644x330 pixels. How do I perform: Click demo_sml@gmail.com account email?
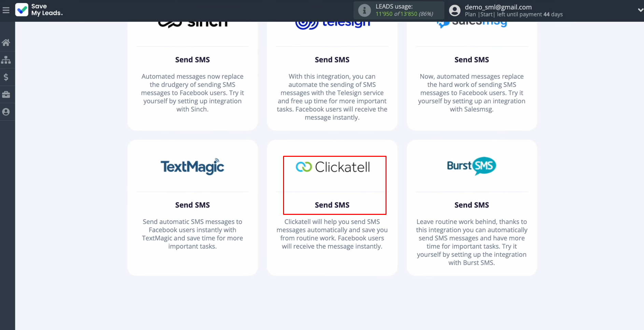coord(498,7)
